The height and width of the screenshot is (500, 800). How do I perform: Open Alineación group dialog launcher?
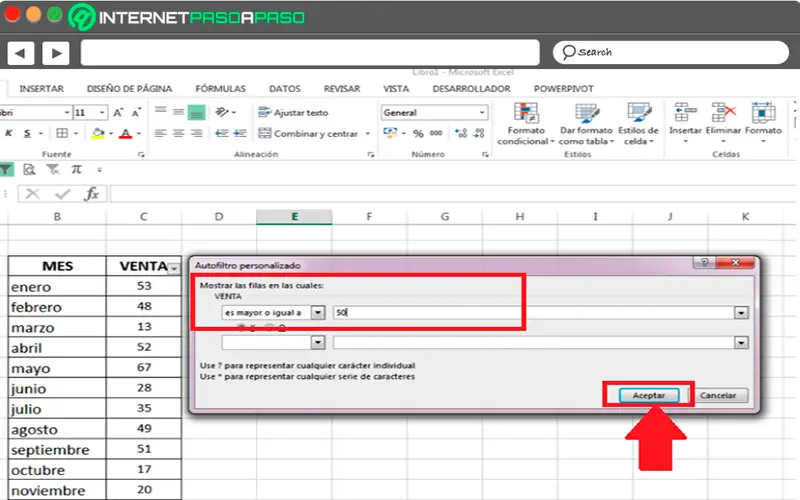371,154
